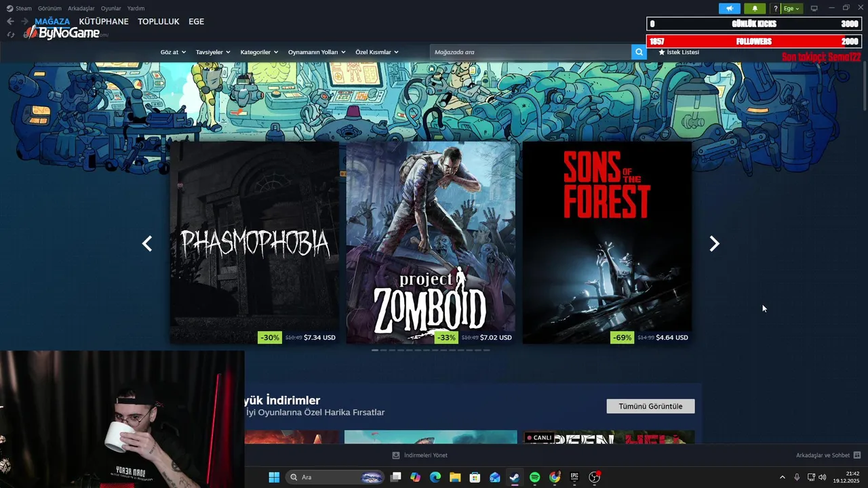The height and width of the screenshot is (488, 868).
Task: Open the Outlook mail taskbar icon
Action: pos(495,477)
